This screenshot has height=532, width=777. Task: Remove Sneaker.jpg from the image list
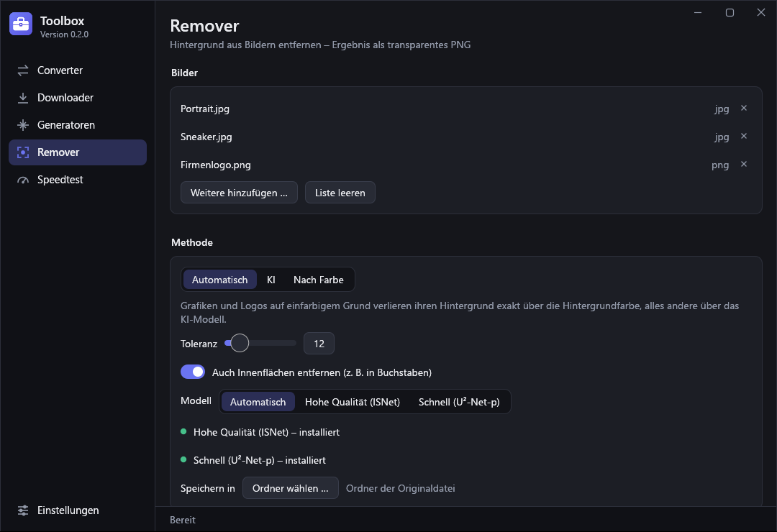coord(744,136)
